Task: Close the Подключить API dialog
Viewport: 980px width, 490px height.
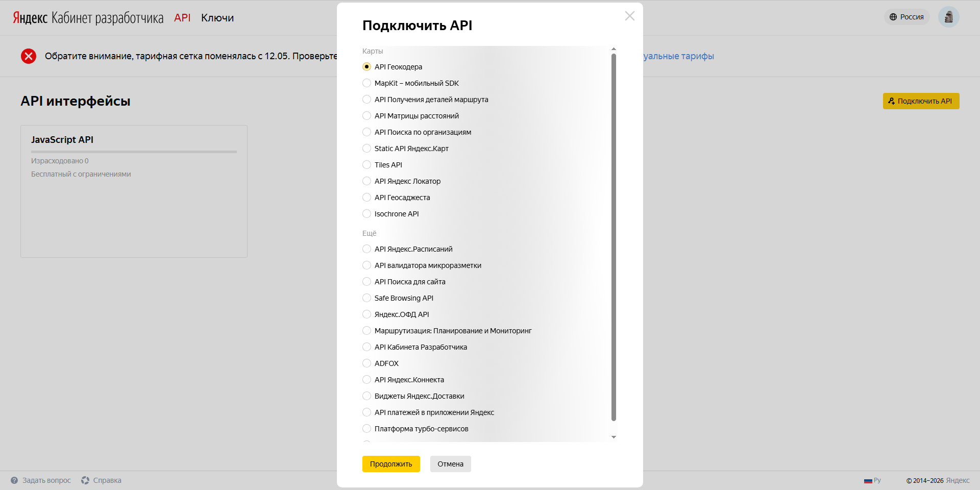Action: [x=630, y=16]
